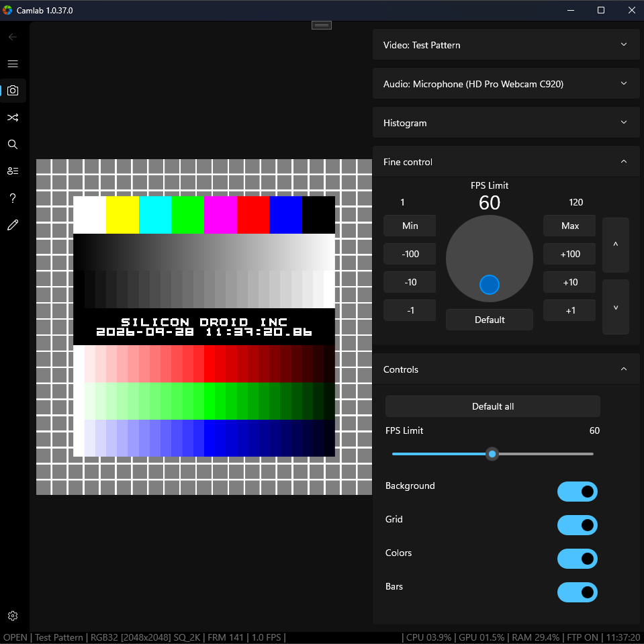Click Default under the FPS dial
This screenshot has width=644, height=644.
coord(490,320)
